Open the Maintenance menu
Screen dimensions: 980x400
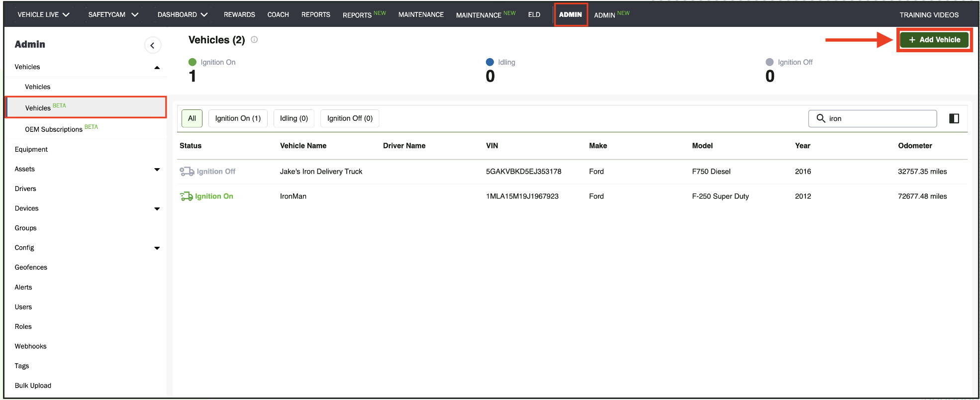point(421,14)
